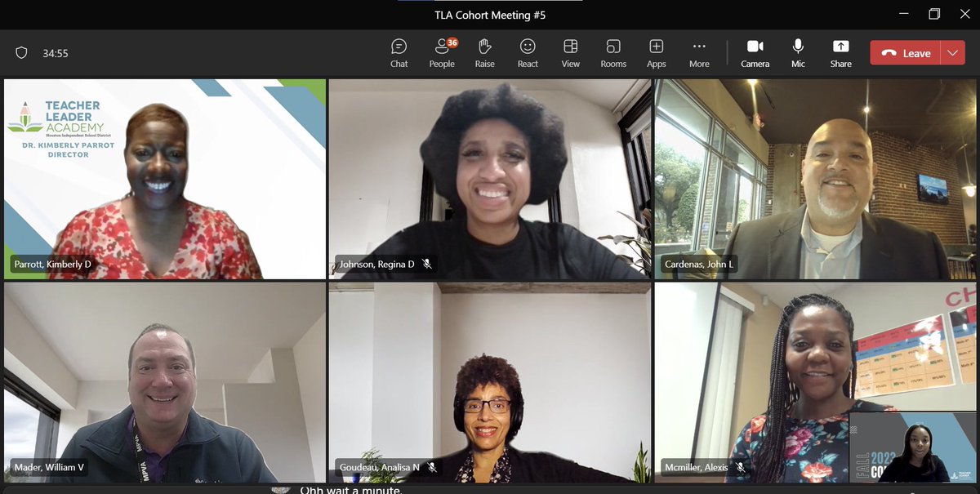Click the name label Mader, William V
The image size is (980, 494).
pos(49,468)
